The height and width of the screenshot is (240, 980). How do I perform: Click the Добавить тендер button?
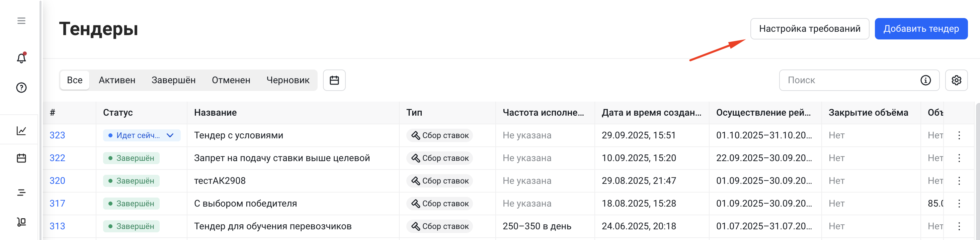tap(921, 28)
